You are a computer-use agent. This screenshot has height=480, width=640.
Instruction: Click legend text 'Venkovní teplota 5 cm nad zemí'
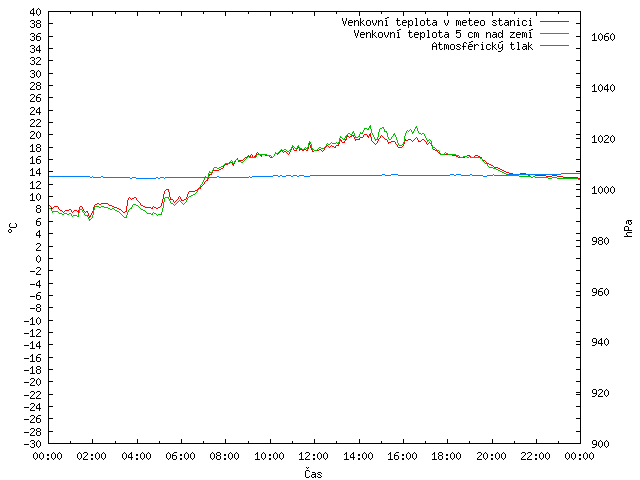443,34
